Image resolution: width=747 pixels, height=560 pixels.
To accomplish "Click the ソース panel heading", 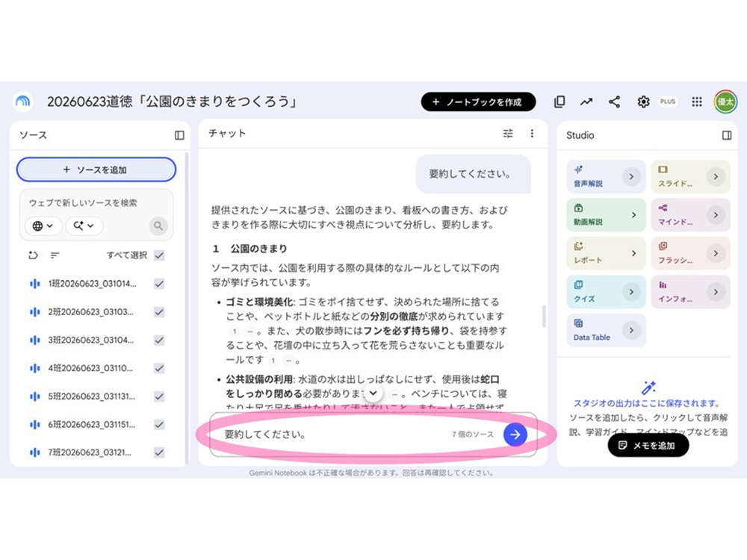I will tap(34, 135).
